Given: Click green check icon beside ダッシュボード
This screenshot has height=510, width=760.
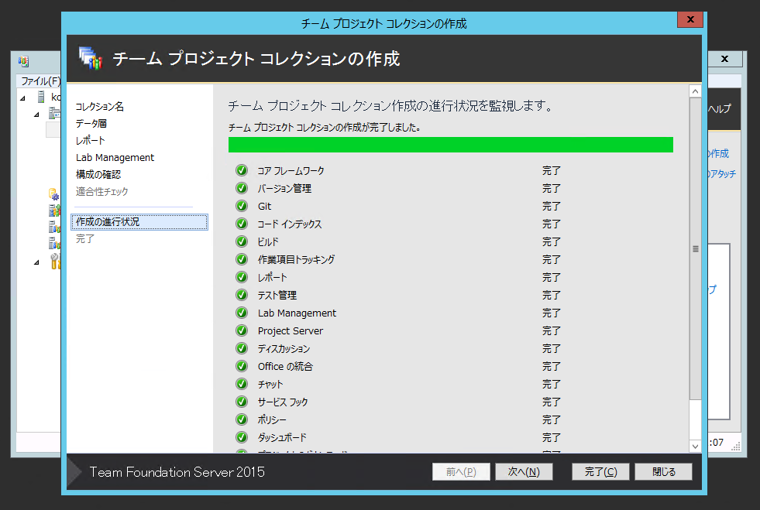Looking at the screenshot, I should coord(241,437).
